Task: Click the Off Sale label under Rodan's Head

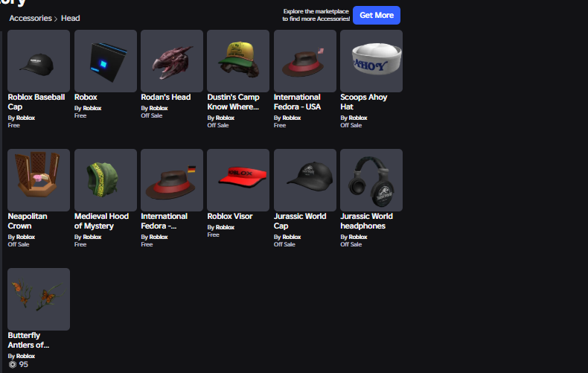Action: [152, 115]
